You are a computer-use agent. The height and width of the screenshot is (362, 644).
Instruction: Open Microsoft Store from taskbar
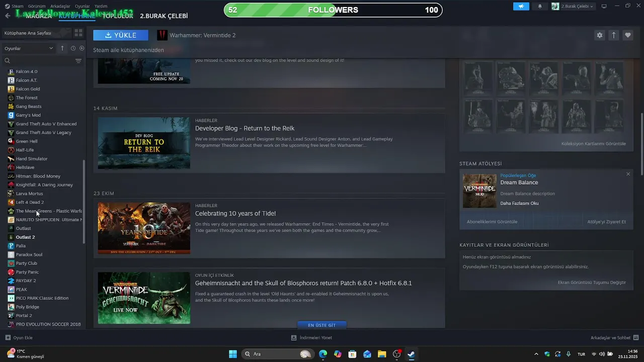(x=352, y=354)
